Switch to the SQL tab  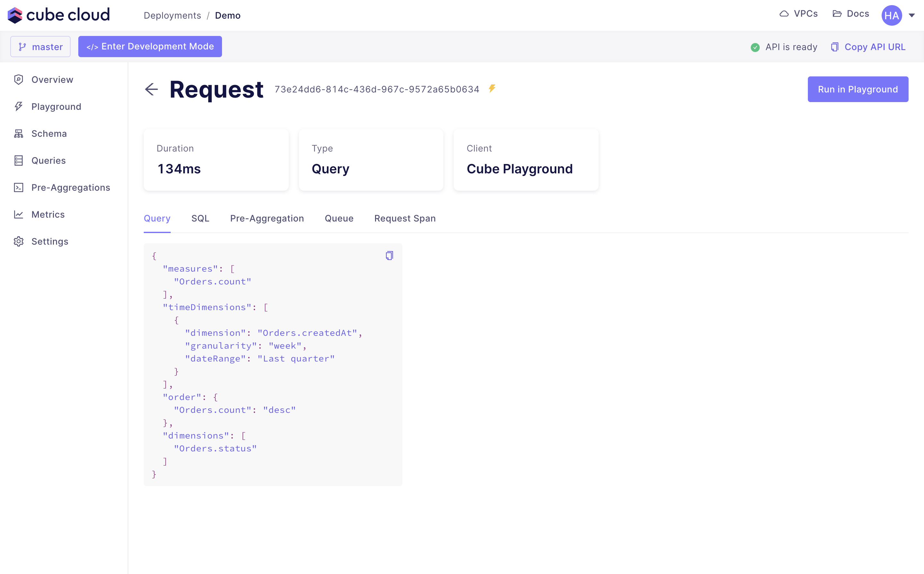tap(200, 218)
